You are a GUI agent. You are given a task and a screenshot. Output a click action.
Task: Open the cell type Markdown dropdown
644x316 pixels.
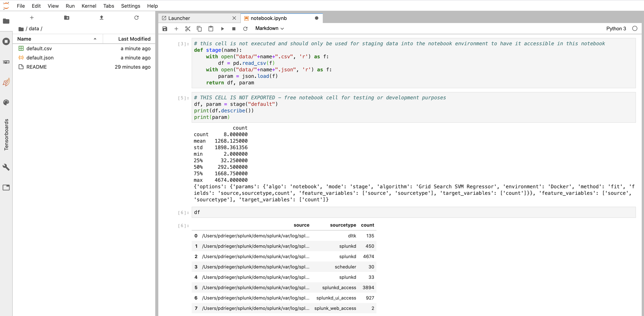click(269, 29)
